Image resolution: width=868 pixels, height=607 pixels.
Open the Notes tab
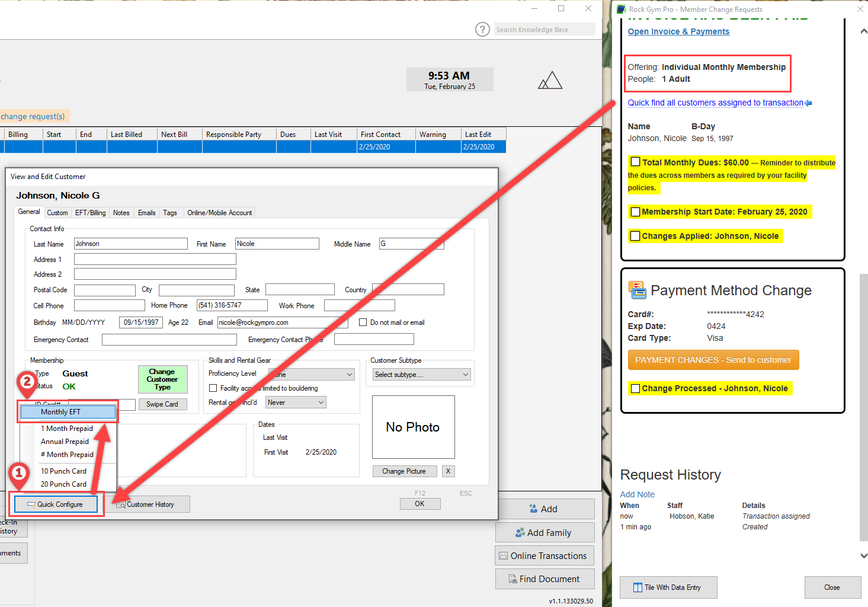click(121, 213)
